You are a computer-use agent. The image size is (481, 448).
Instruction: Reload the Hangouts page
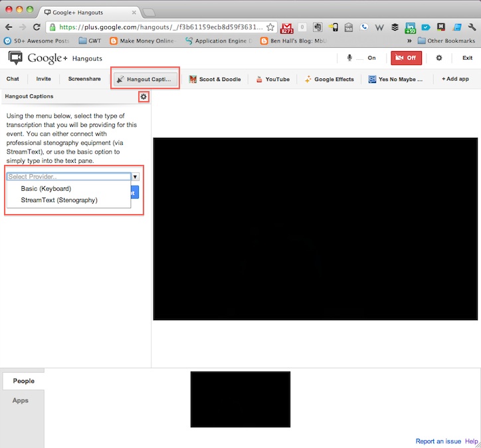click(37, 27)
